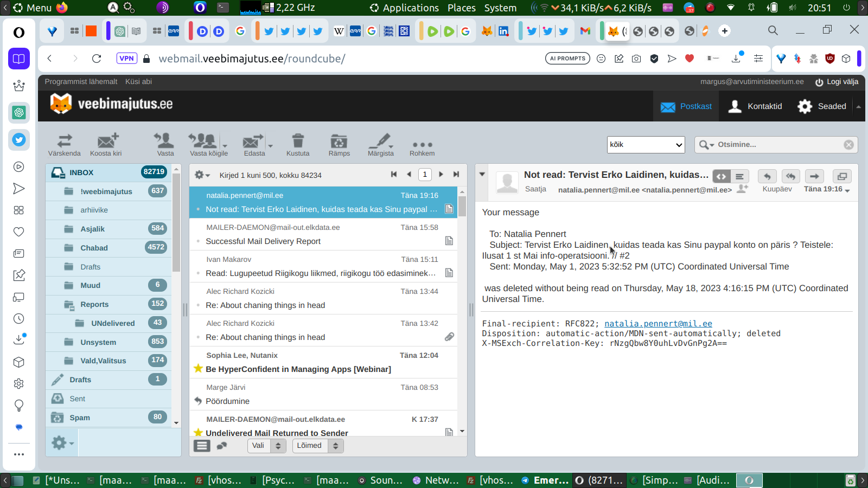This screenshot has width=868, height=488.
Task: Reply all via preview header icon
Action: pos(790,176)
